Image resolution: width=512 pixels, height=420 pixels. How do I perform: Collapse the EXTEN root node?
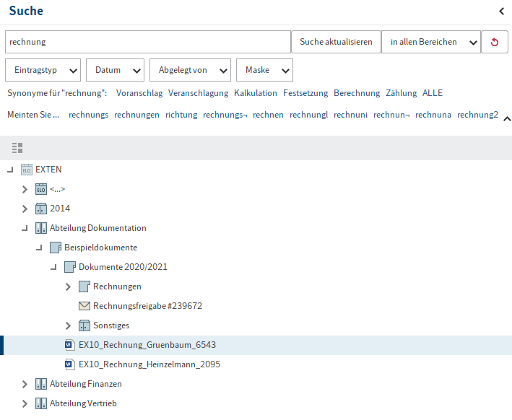[10, 170]
